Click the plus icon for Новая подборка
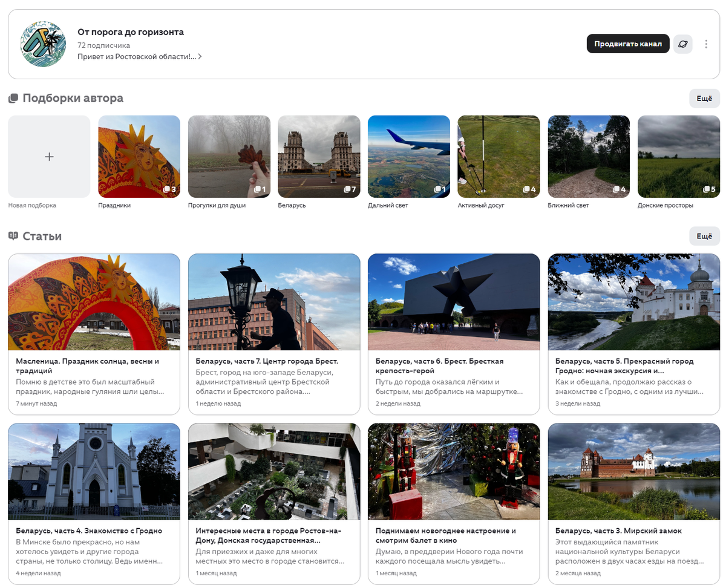The image size is (726, 588). tap(49, 157)
